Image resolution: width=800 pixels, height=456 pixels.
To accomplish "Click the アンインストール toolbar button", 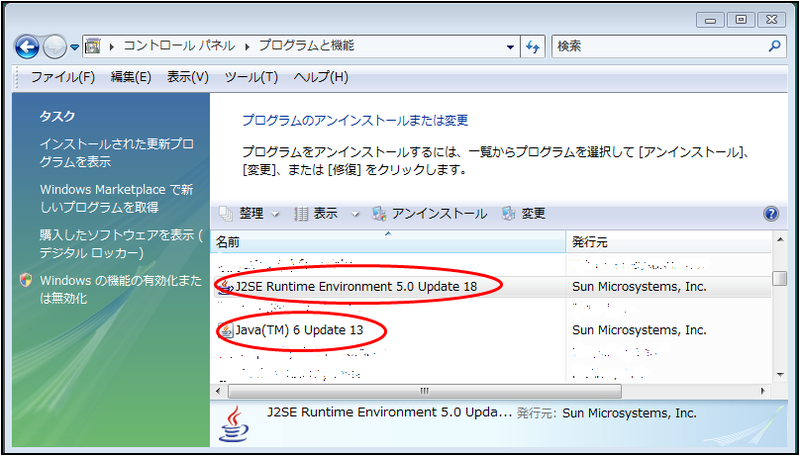I will [430, 214].
